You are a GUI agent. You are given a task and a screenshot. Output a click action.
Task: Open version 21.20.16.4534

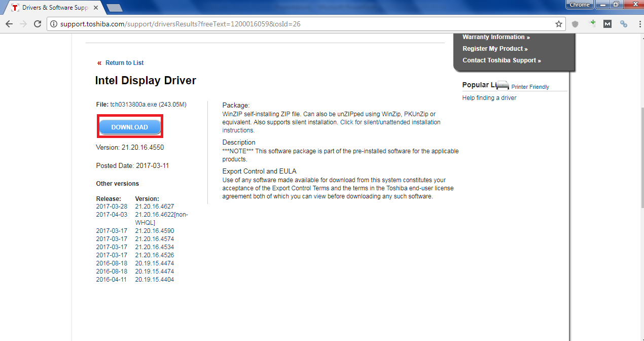[155, 247]
